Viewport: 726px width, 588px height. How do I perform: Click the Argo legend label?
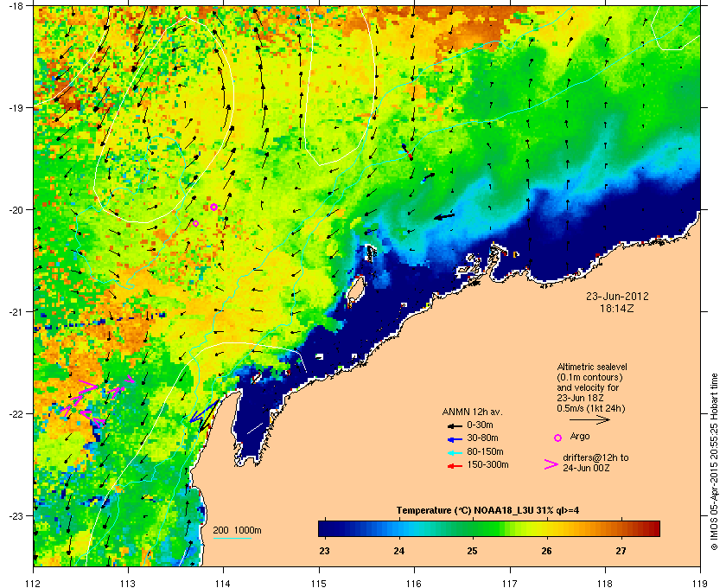click(x=580, y=437)
